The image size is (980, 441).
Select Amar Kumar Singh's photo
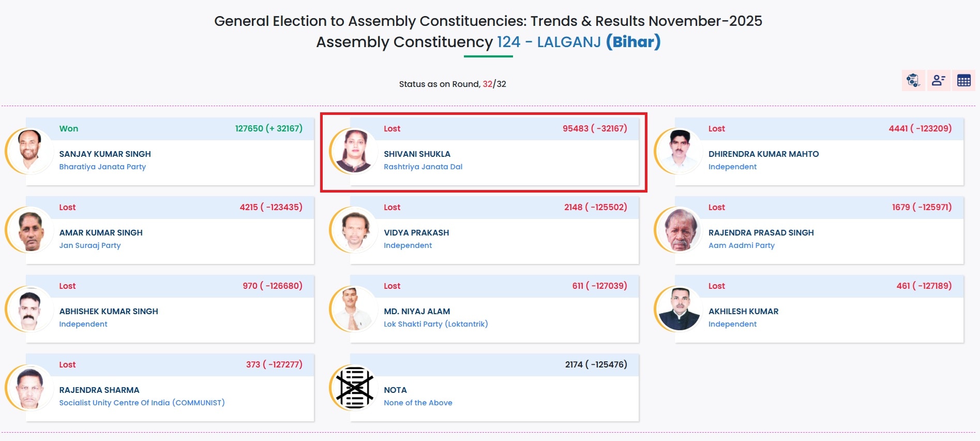(x=29, y=230)
